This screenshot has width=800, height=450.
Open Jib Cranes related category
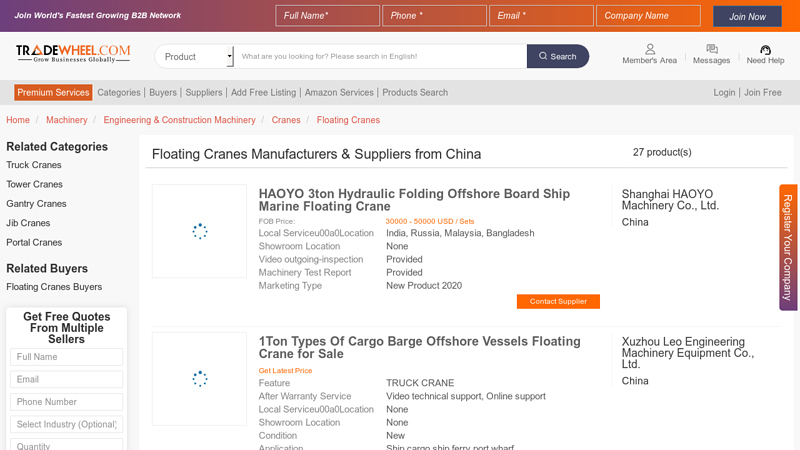coord(28,223)
